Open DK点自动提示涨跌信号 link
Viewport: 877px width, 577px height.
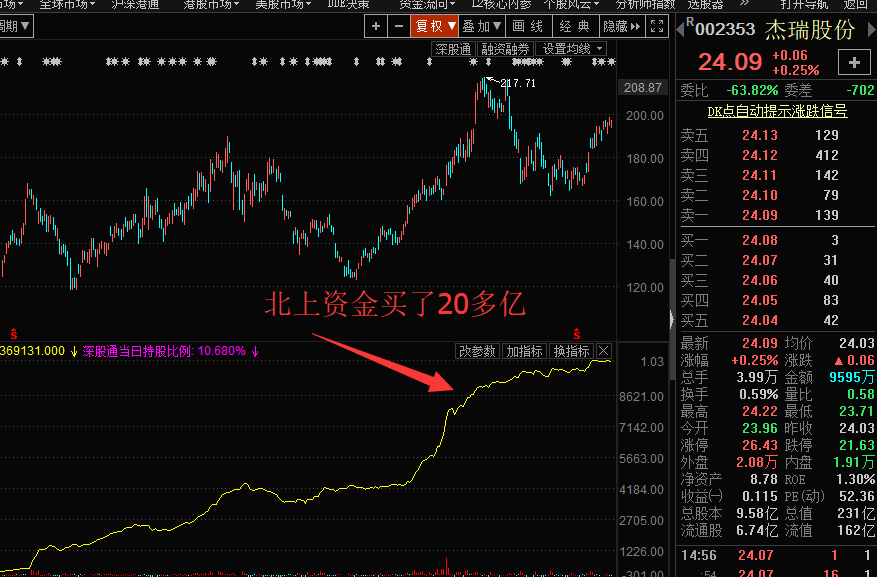777,111
